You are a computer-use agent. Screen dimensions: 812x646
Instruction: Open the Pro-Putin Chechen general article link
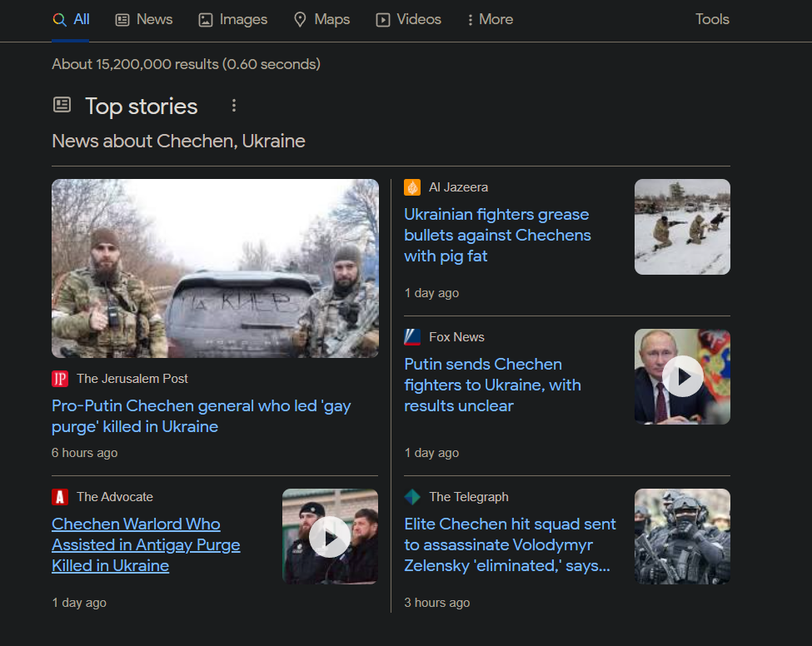pyautogui.click(x=201, y=416)
